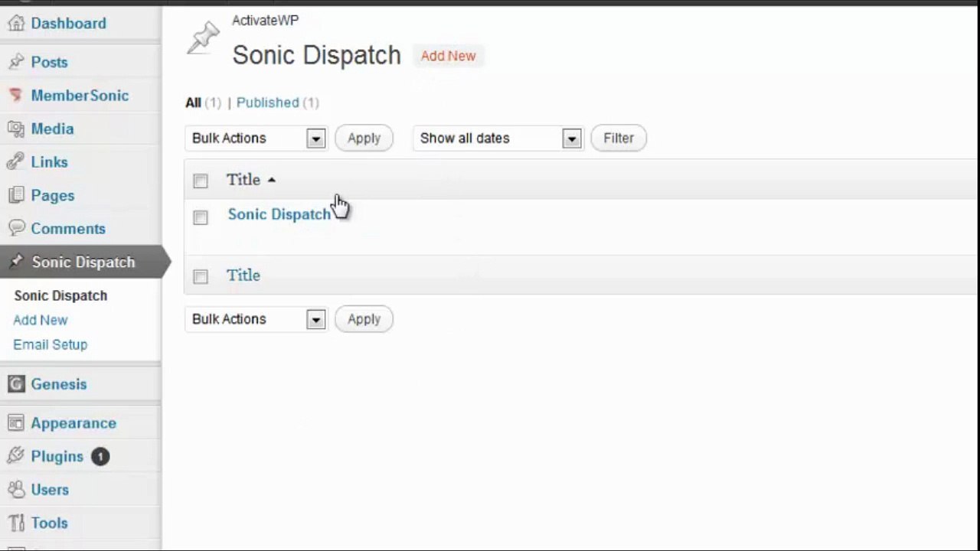Click the Filter button
980x551 pixels.
pyautogui.click(x=619, y=138)
